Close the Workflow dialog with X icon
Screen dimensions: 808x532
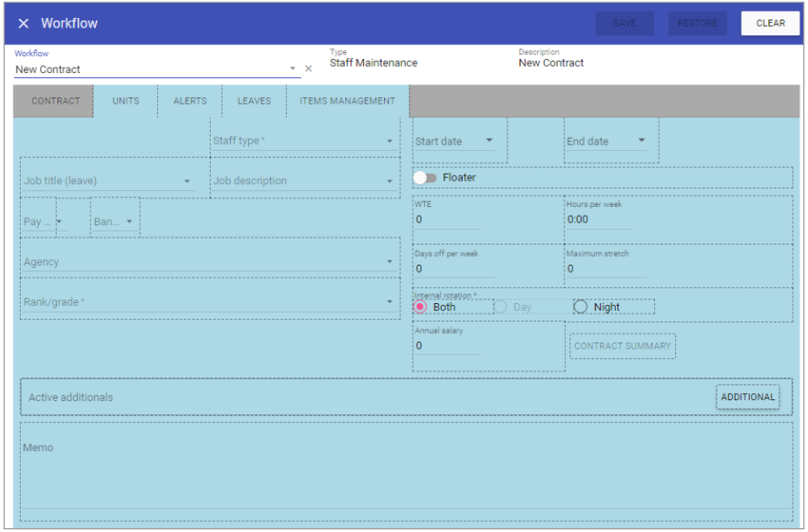pos(24,24)
